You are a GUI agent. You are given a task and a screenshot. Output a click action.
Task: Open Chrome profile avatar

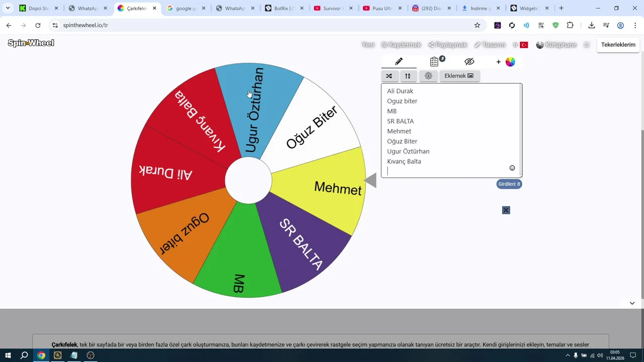(620, 25)
